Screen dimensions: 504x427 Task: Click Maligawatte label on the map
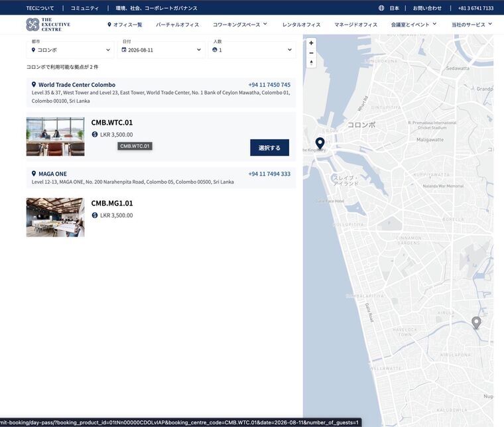(430, 140)
